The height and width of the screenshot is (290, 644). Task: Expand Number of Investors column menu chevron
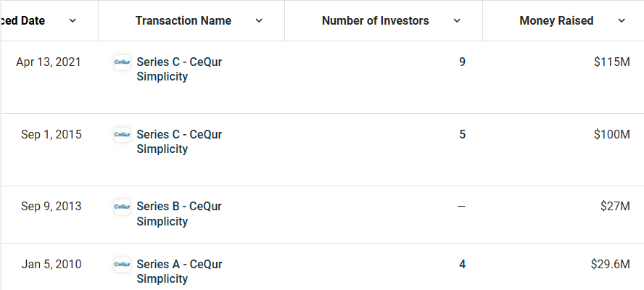pyautogui.click(x=457, y=20)
